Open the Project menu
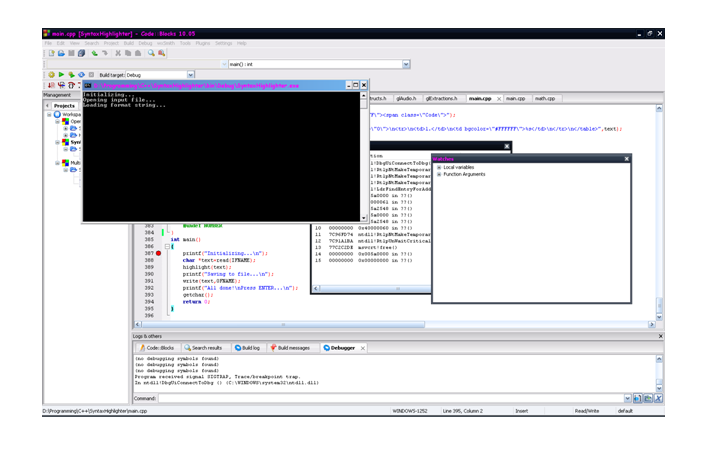This screenshot has width=720, height=450. 111,43
